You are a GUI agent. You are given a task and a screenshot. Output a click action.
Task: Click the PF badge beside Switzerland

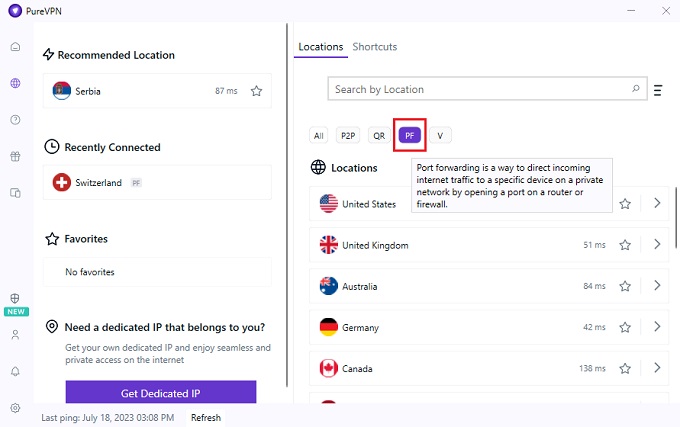click(136, 183)
